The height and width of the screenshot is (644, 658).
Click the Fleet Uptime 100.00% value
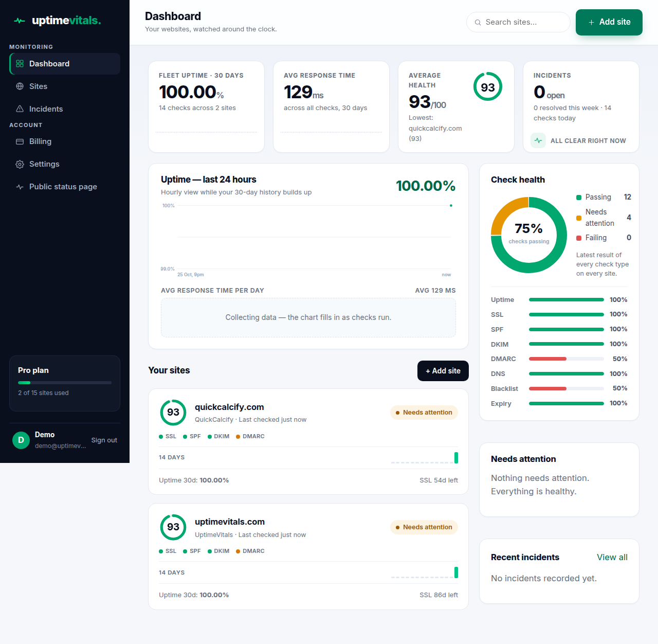pos(191,92)
